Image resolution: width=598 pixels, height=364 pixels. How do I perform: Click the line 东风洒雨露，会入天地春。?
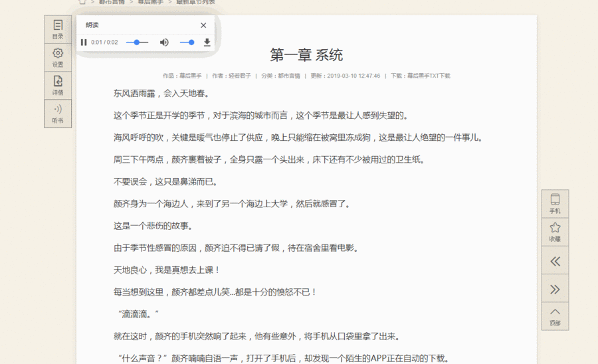coord(161,94)
